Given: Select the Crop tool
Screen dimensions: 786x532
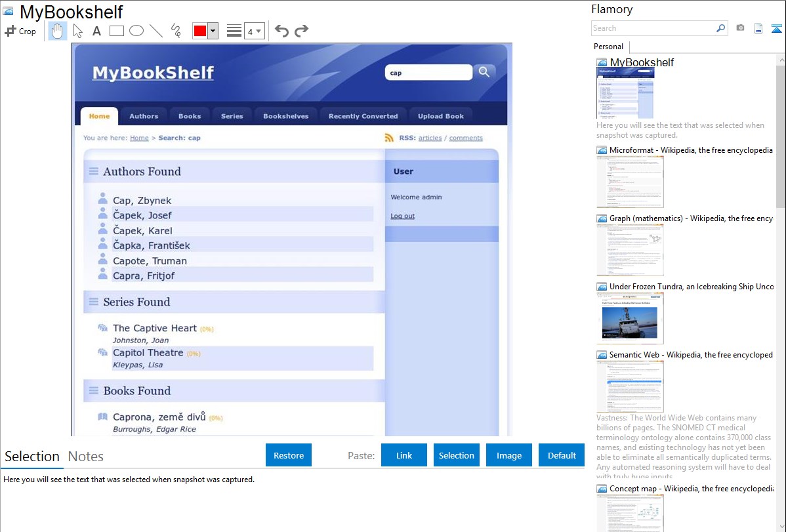Looking at the screenshot, I should (x=20, y=31).
